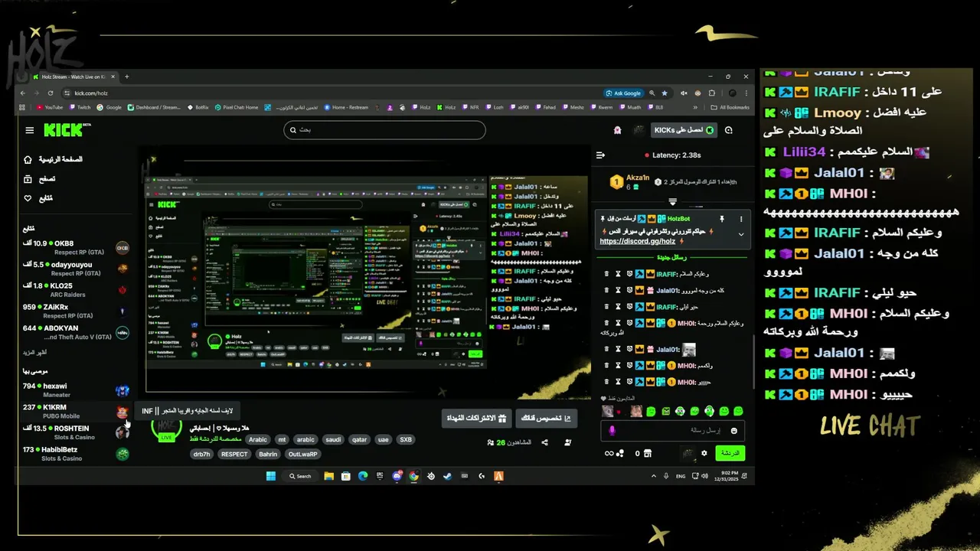Open a new browser tab
Image resolution: width=980 pixels, height=551 pixels.
[x=127, y=77]
